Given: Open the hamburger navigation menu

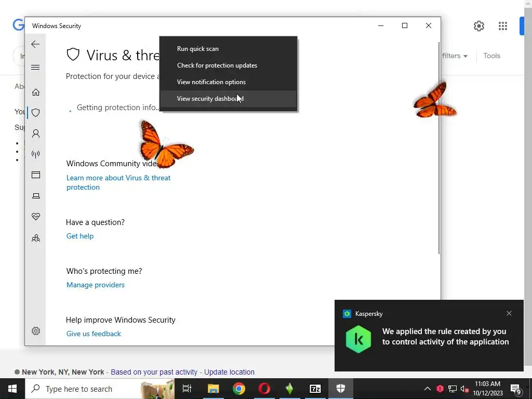Looking at the screenshot, I should (35, 67).
